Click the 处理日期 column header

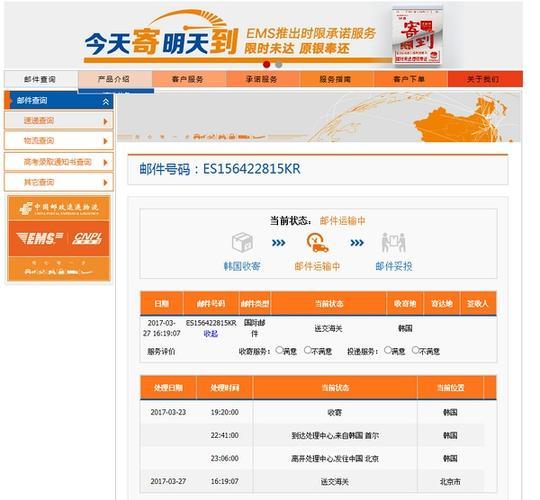click(168, 388)
